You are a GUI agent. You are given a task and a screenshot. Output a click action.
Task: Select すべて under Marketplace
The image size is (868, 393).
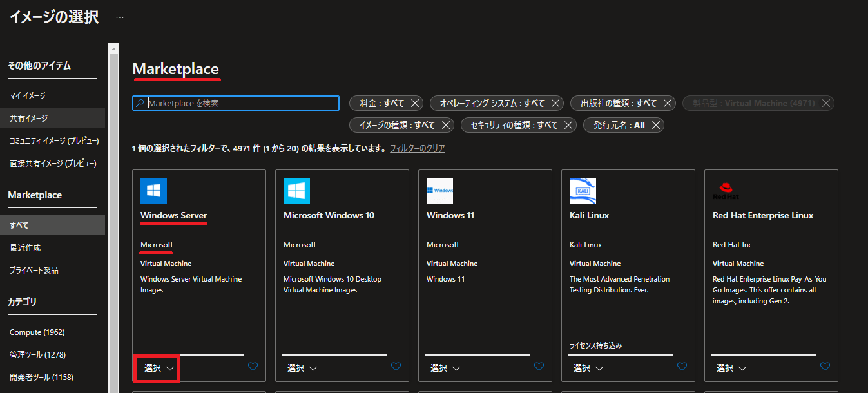pos(52,225)
